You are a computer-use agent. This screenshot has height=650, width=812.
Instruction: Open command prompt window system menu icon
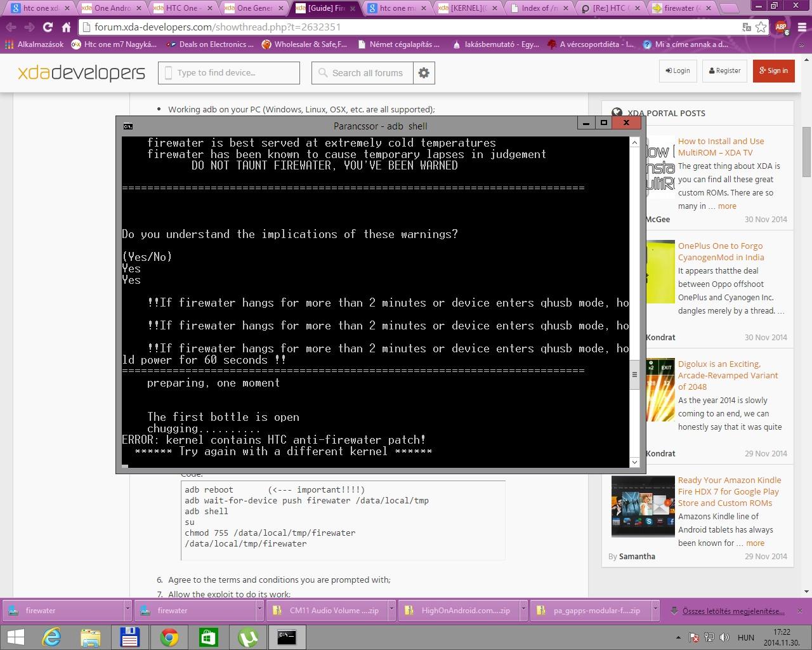(x=128, y=126)
